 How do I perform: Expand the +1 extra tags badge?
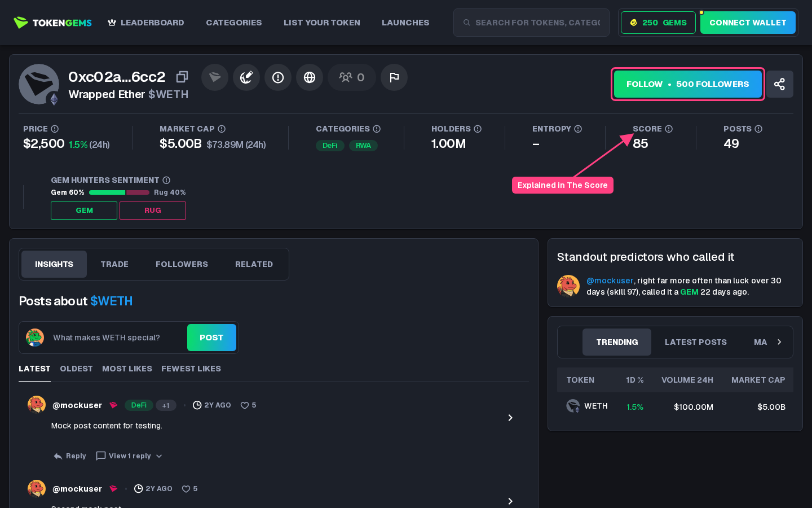[166, 405]
